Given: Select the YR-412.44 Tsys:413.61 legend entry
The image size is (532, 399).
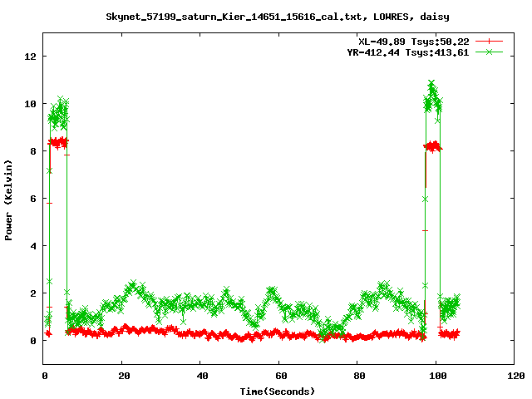Looking at the screenshot, I should (x=408, y=52).
